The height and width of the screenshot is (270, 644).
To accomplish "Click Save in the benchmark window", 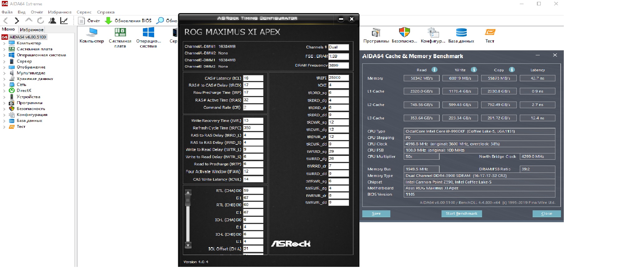I will [x=376, y=214].
